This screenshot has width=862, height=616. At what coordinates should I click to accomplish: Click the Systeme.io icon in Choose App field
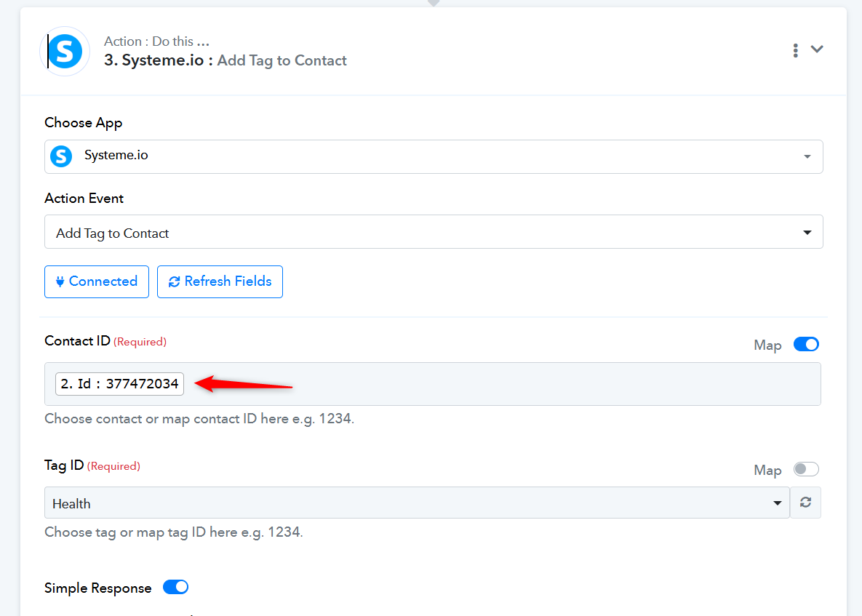coord(61,156)
